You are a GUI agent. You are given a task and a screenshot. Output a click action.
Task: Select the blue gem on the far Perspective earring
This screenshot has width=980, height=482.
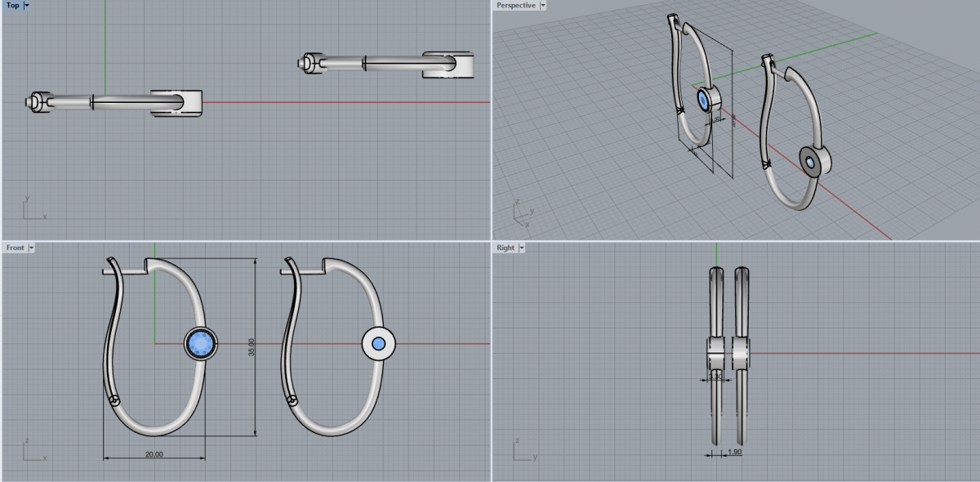[705, 100]
